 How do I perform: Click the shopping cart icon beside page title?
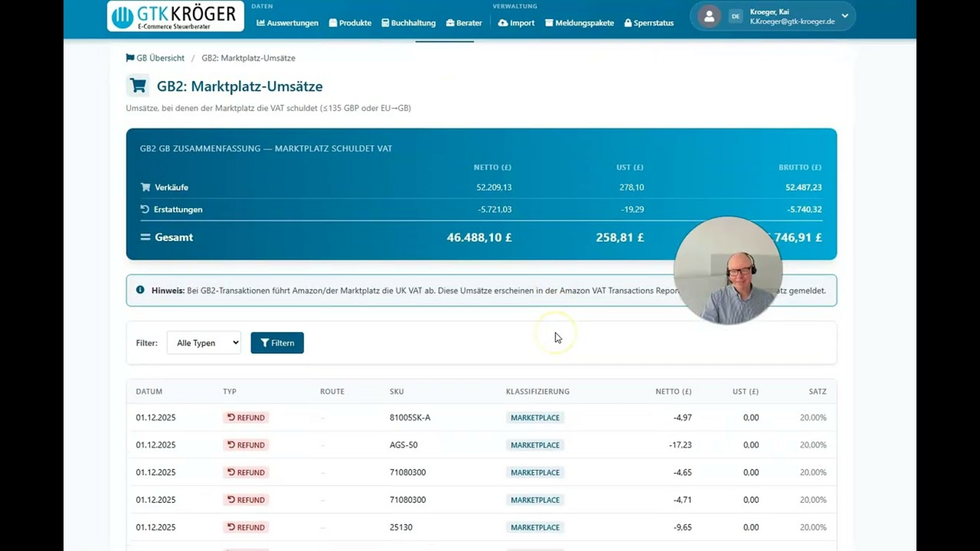pos(138,86)
